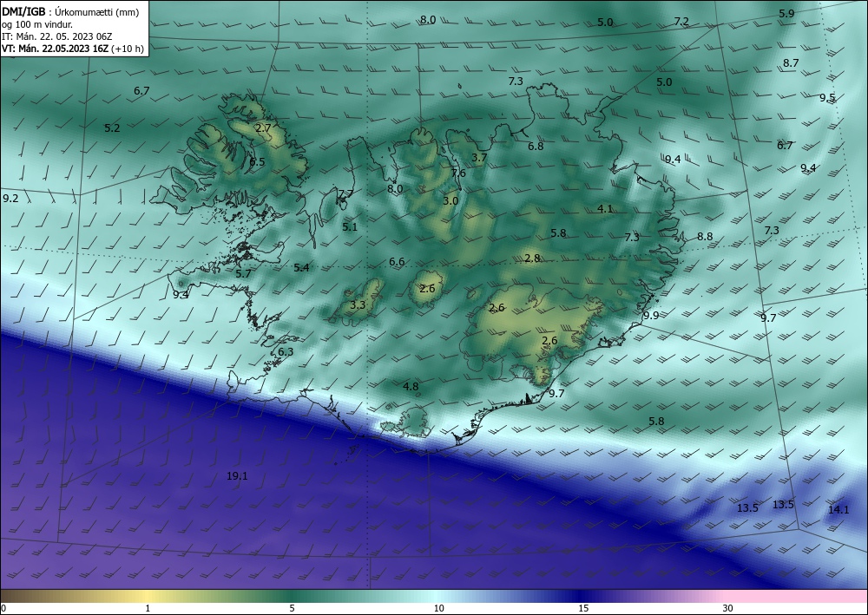Select the 5.4 value label
The height and width of the screenshot is (615, 868).
301,268
